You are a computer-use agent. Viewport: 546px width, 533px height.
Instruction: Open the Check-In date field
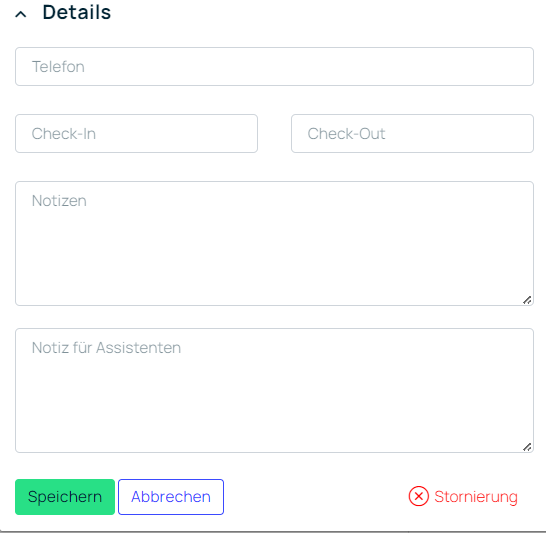136,133
